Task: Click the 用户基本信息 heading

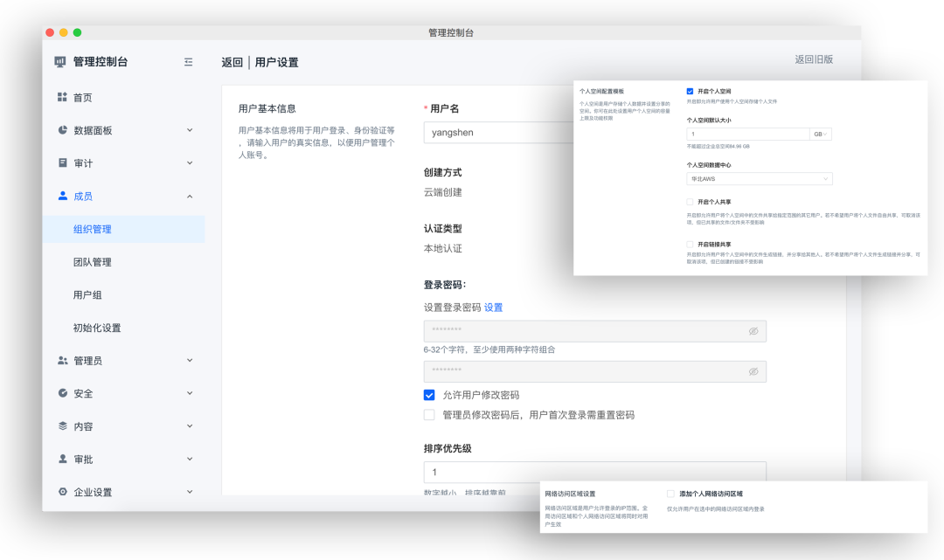Action: click(x=267, y=109)
